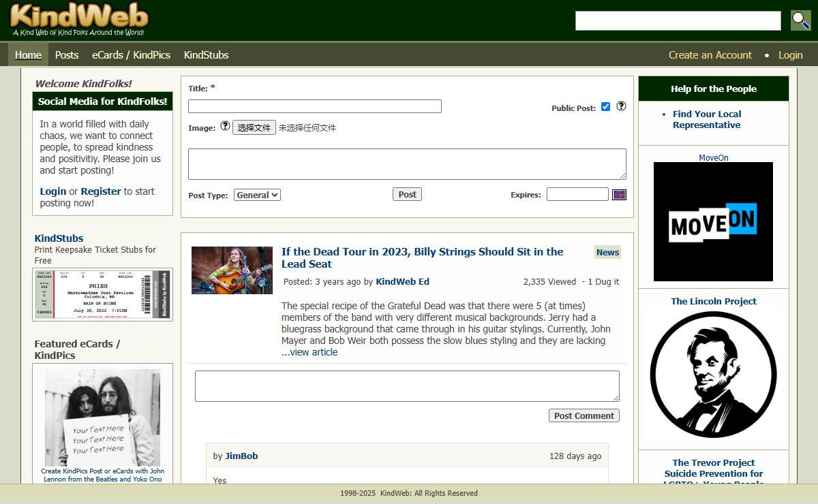
Task: Open the KindStubs menu item
Action: coord(207,55)
